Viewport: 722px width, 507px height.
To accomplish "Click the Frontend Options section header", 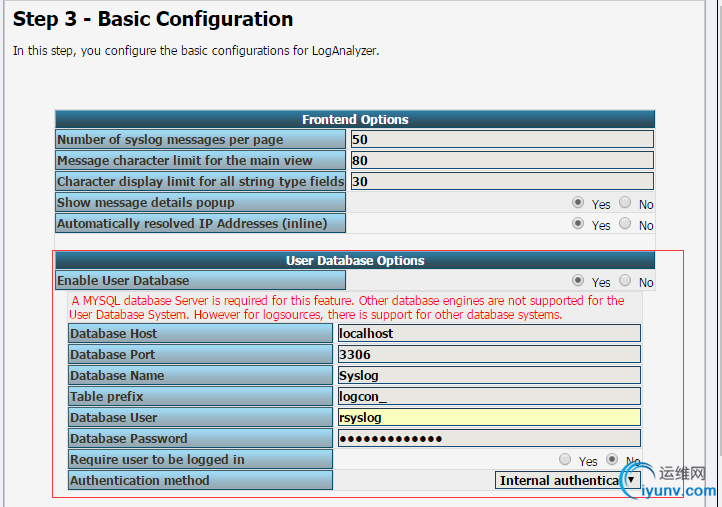I will point(355,119).
